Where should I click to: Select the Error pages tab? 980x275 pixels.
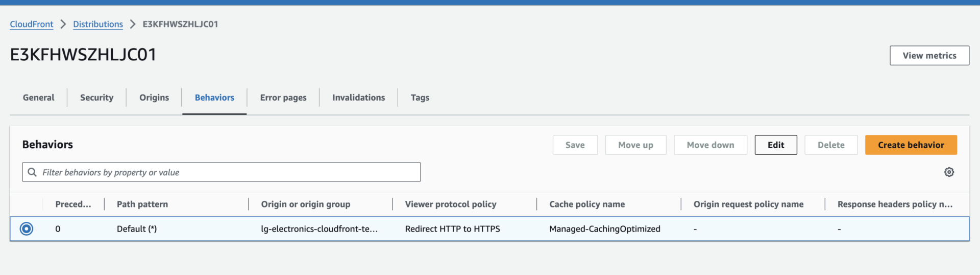[283, 98]
